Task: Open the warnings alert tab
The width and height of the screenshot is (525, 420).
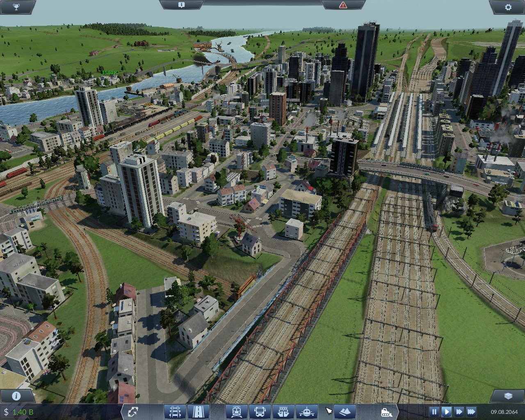Action: pos(343,5)
